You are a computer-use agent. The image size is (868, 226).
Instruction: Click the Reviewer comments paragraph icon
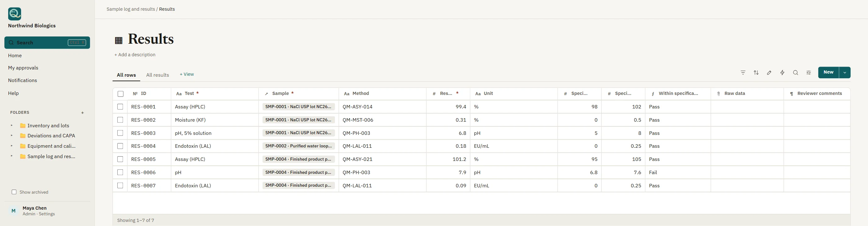pyautogui.click(x=792, y=94)
